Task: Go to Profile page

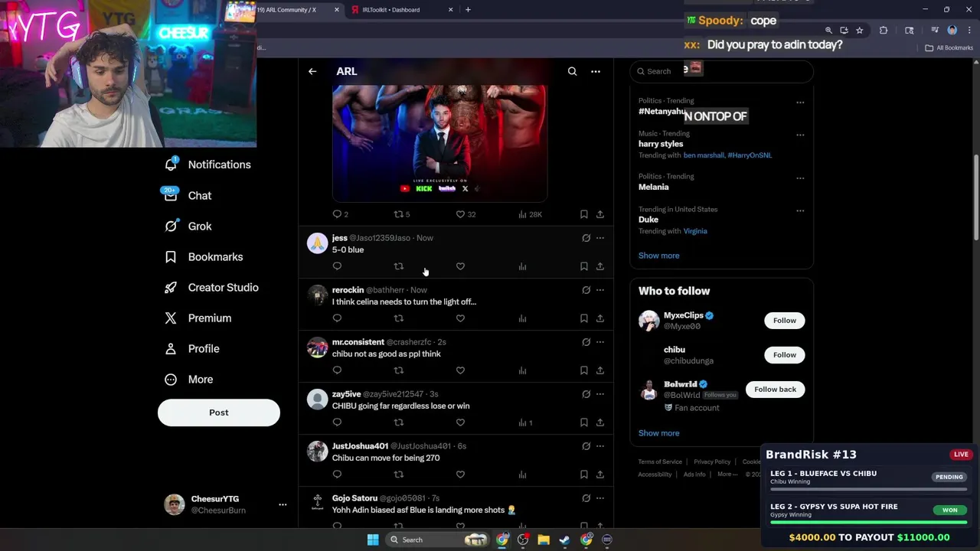Action: [192, 348]
